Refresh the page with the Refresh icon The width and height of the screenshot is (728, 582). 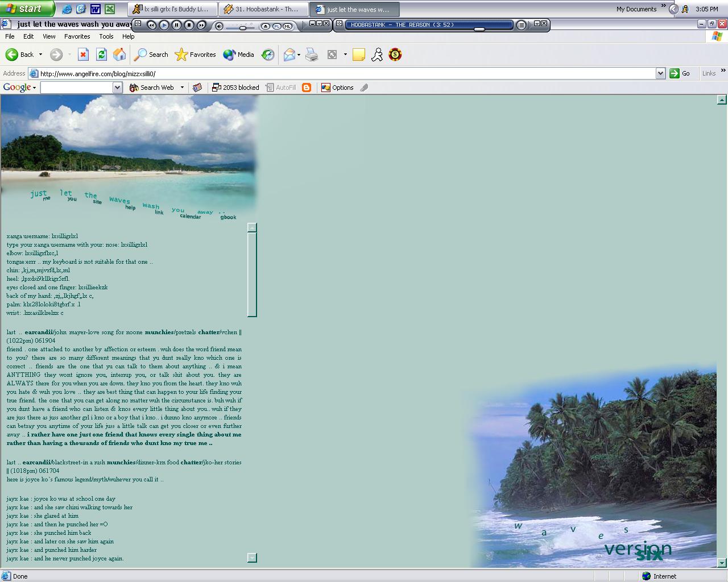101,55
